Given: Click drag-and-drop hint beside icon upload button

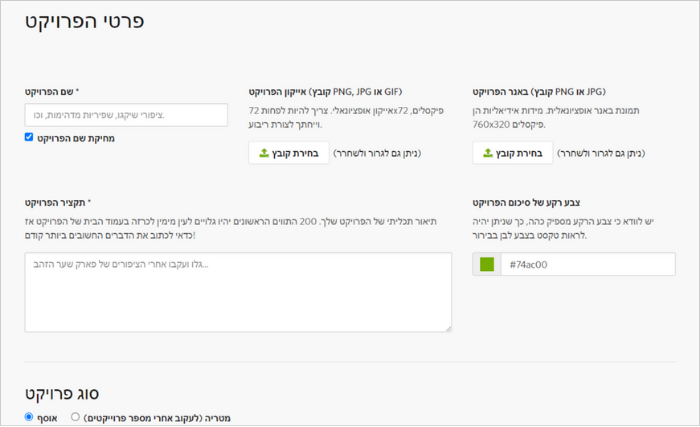Looking at the screenshot, I should [x=377, y=153].
